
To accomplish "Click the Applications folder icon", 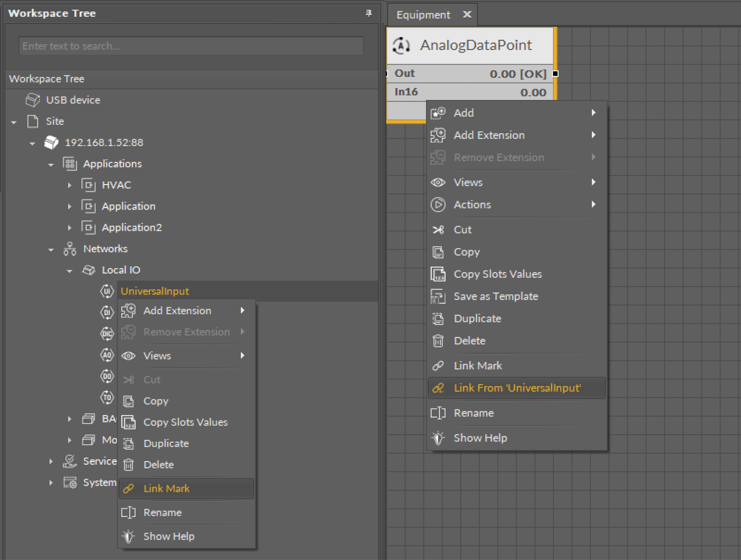I will 70,164.
